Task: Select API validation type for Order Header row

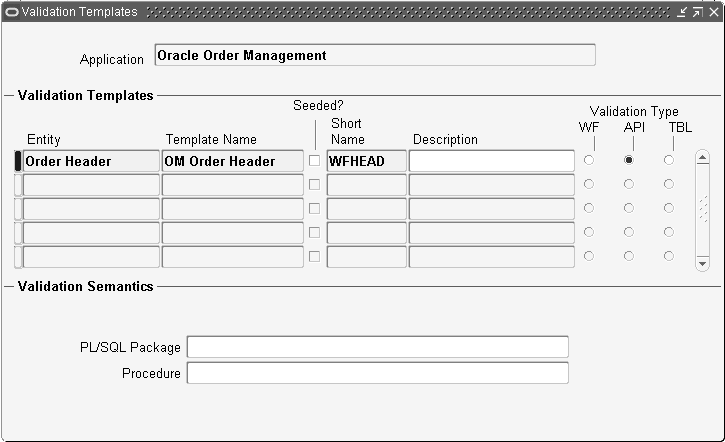Action: (x=629, y=160)
